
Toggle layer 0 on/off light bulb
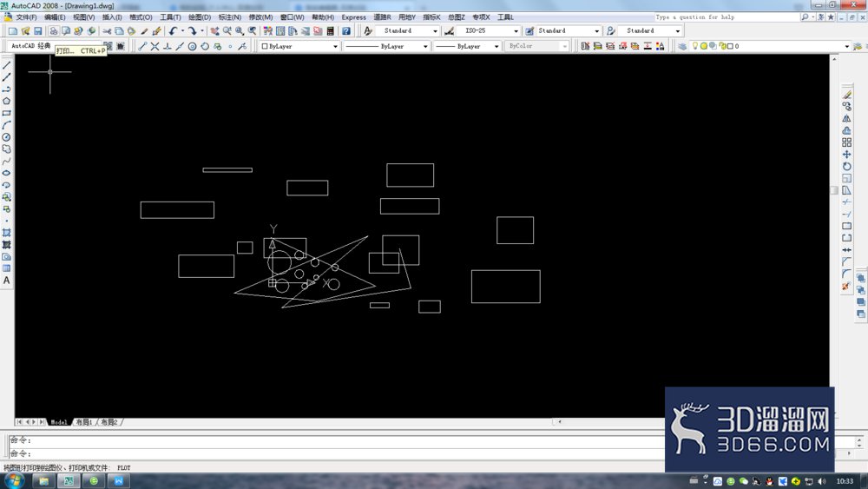(x=695, y=46)
